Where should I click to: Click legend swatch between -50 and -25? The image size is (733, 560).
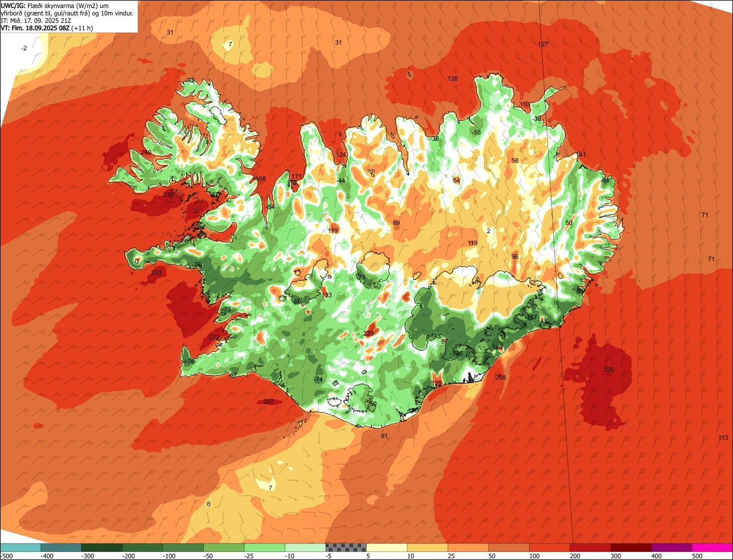click(224, 547)
